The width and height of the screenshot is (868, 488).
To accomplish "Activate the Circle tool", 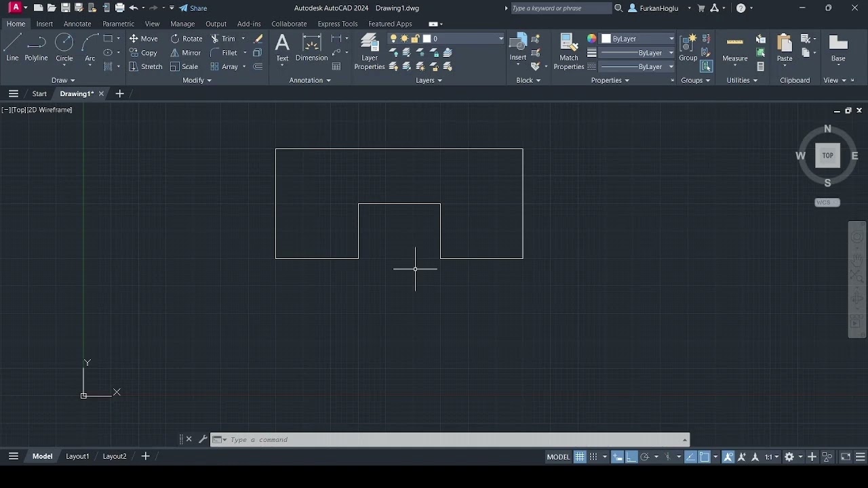I will click(64, 47).
